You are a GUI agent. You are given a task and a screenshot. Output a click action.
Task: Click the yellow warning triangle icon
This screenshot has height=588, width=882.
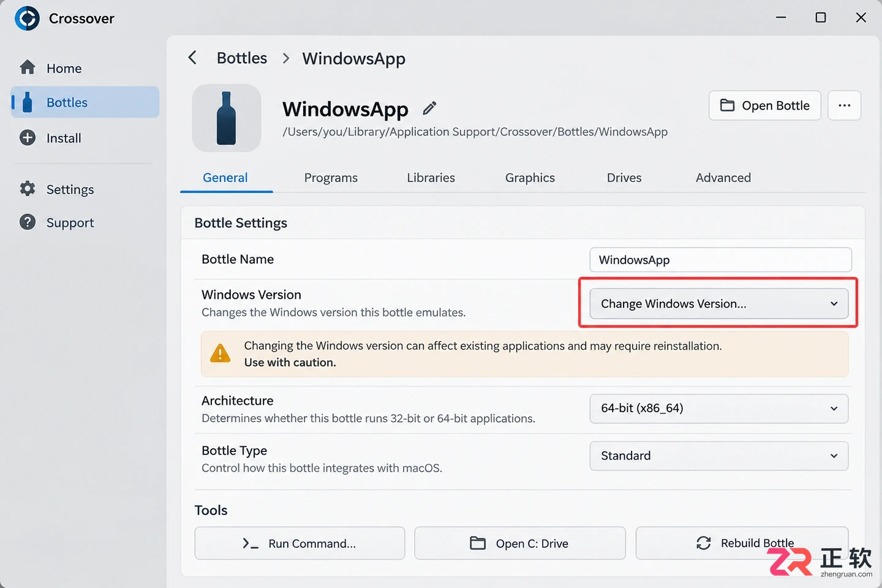[x=221, y=353]
